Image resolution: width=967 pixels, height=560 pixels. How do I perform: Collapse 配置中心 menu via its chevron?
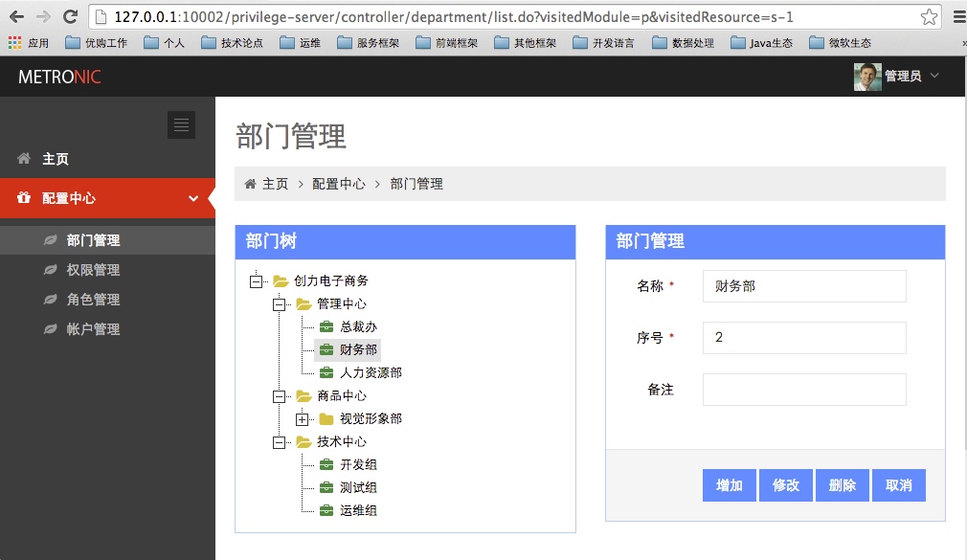[x=193, y=198]
